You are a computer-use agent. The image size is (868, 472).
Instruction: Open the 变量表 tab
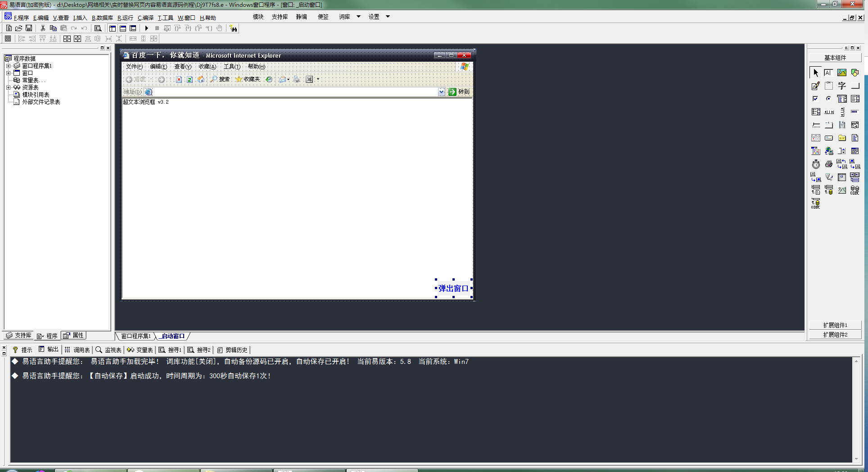pos(140,349)
